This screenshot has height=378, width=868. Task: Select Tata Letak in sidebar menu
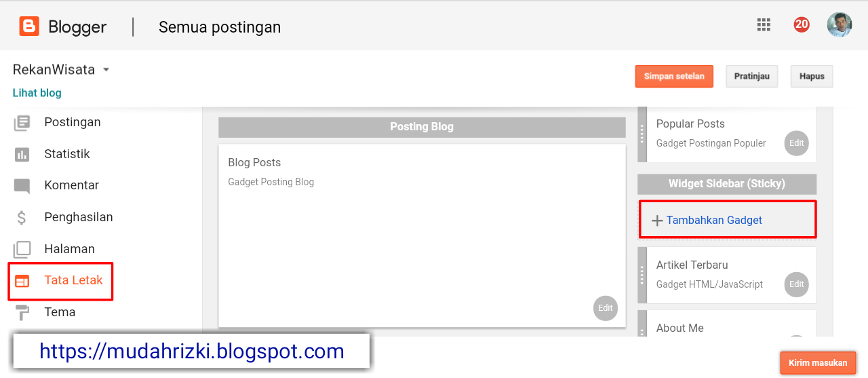coord(73,280)
